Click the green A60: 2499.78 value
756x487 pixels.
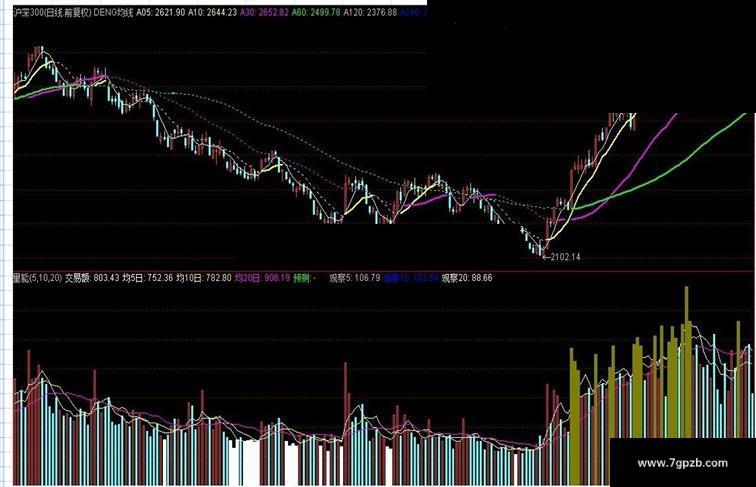pos(316,13)
